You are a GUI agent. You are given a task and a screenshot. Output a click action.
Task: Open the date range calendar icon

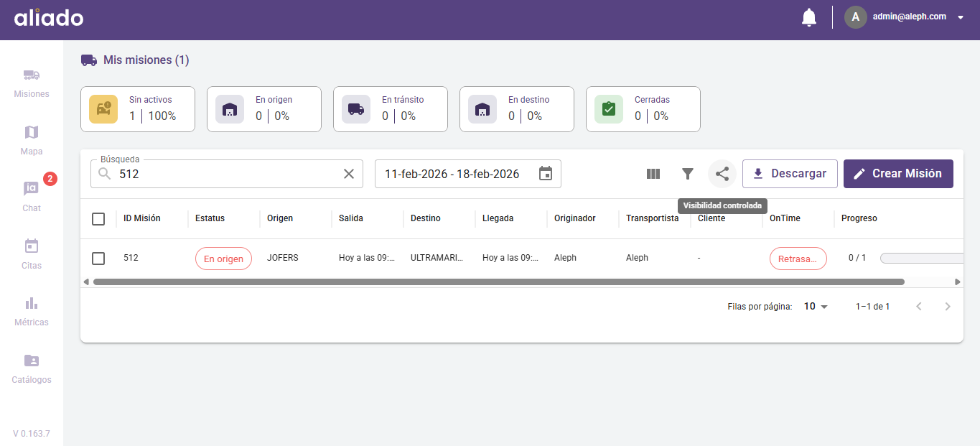[x=546, y=174]
